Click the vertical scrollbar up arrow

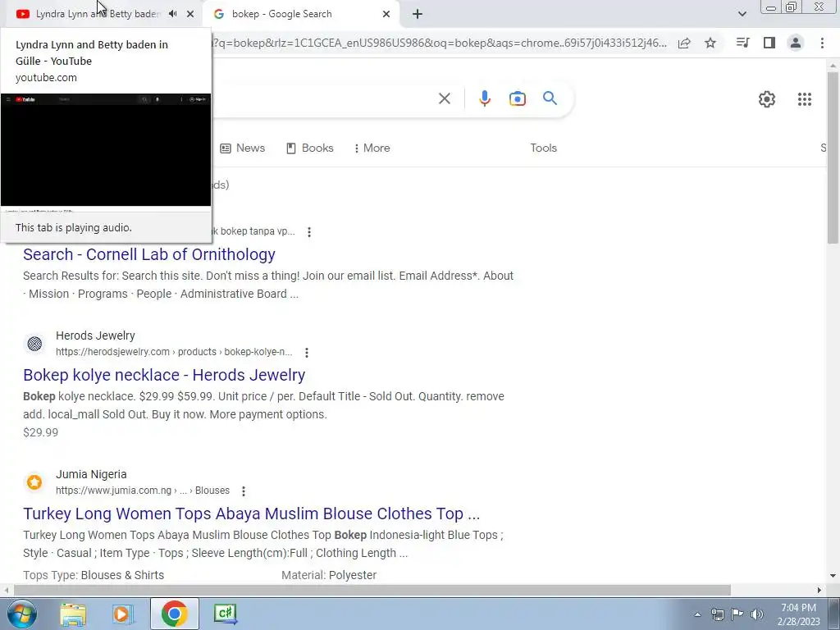(x=833, y=66)
